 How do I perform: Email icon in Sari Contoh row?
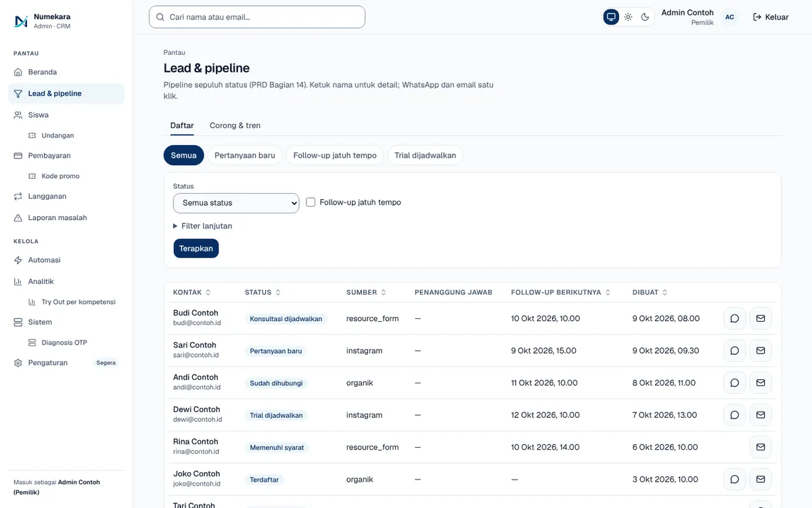point(761,351)
